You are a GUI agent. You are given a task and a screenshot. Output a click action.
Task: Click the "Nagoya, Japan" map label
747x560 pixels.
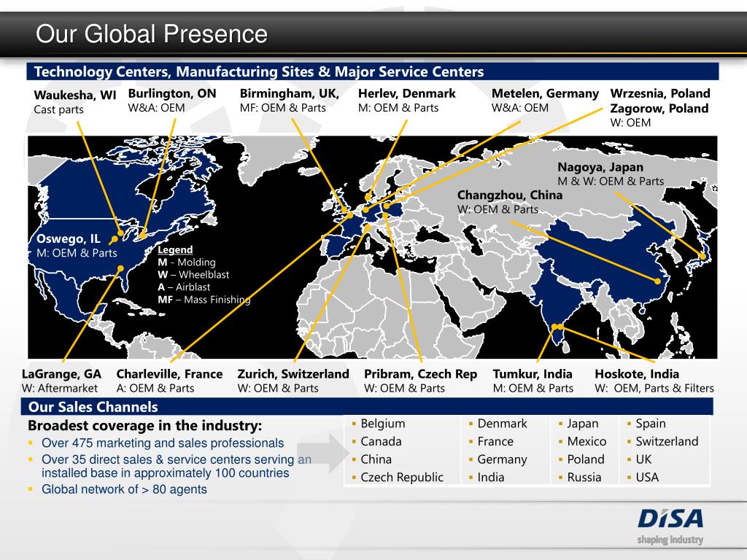click(600, 167)
